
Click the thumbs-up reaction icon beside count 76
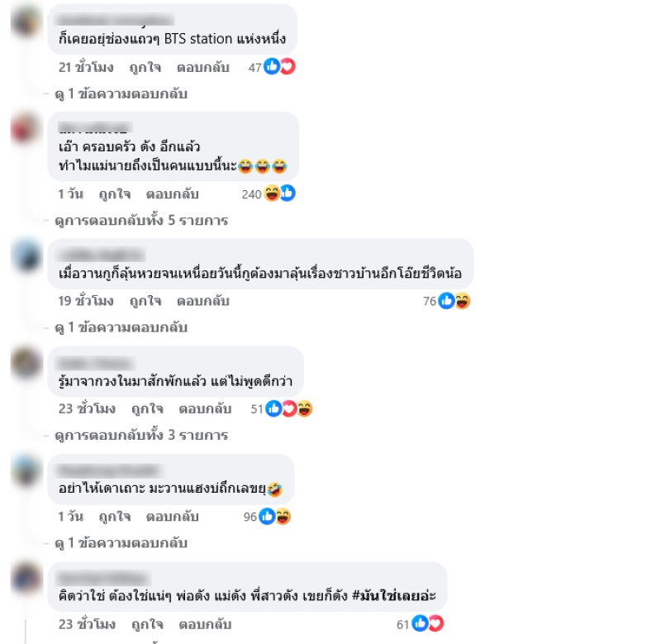[446, 301]
